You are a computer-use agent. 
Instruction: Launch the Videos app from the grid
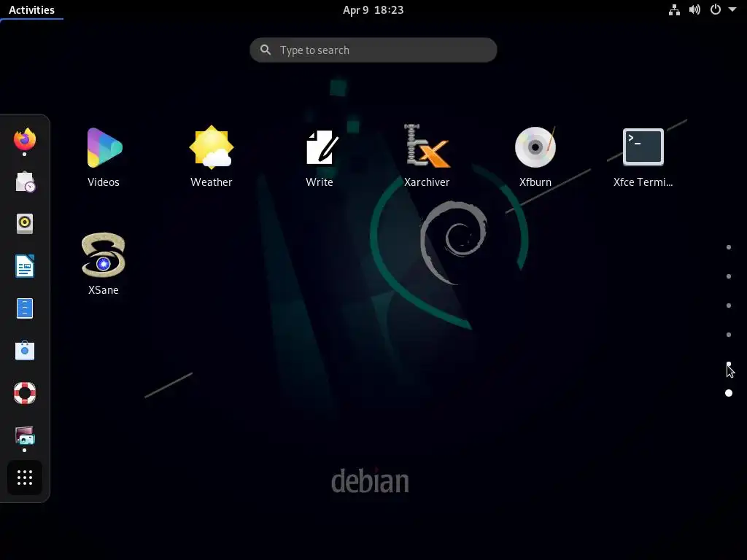pos(104,157)
